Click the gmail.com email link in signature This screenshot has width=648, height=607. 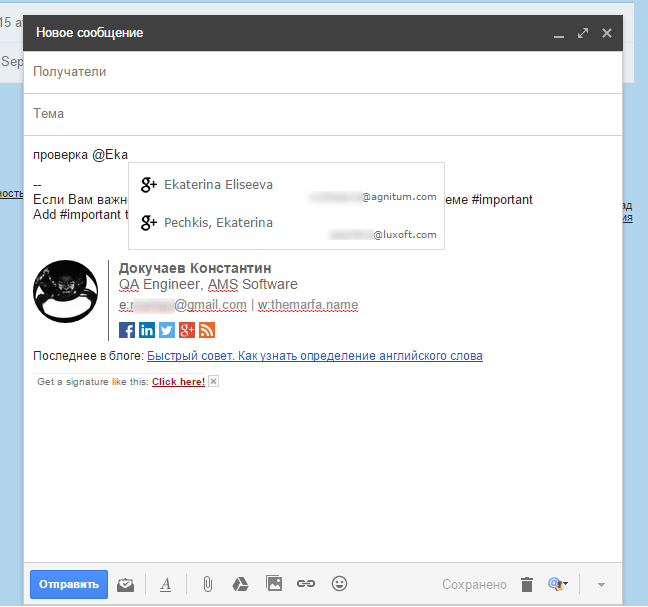183,305
